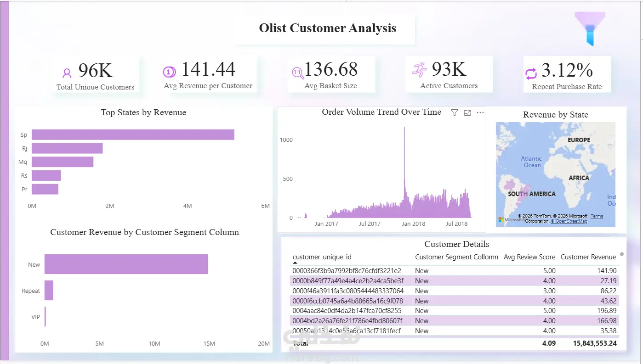
Task: Open focus mode for Order Volume chart
Action: click(x=467, y=112)
